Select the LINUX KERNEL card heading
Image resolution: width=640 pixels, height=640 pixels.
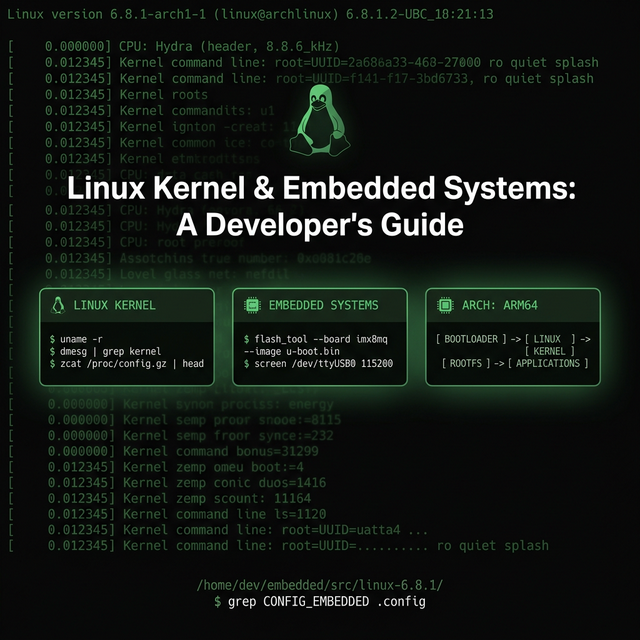tap(114, 305)
